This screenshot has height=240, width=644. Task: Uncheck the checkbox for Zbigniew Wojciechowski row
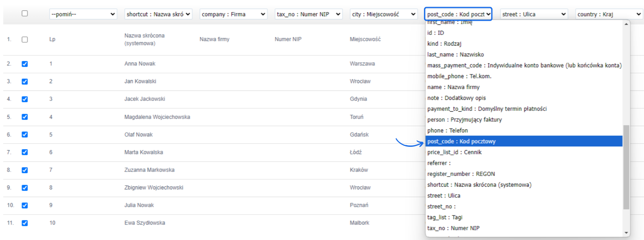point(24,188)
